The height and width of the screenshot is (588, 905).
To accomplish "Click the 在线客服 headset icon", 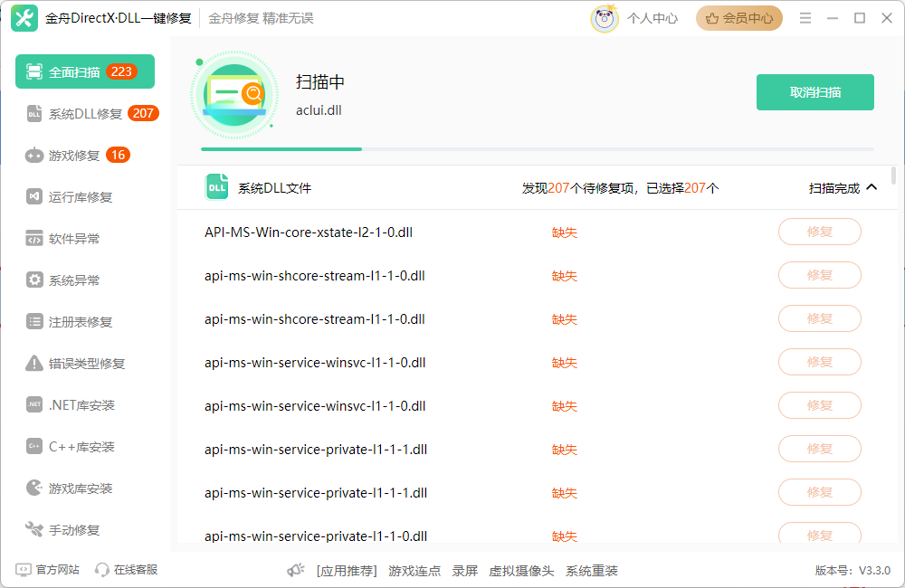I will (102, 570).
